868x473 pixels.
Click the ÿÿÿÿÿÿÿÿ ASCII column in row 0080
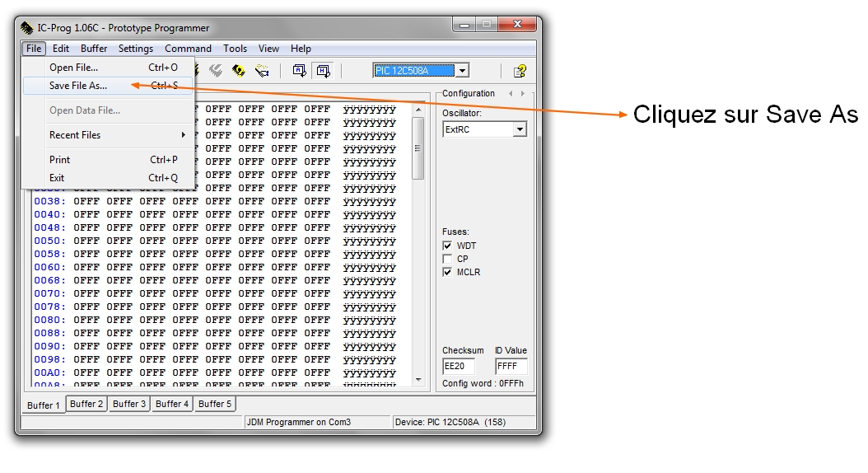tap(369, 320)
